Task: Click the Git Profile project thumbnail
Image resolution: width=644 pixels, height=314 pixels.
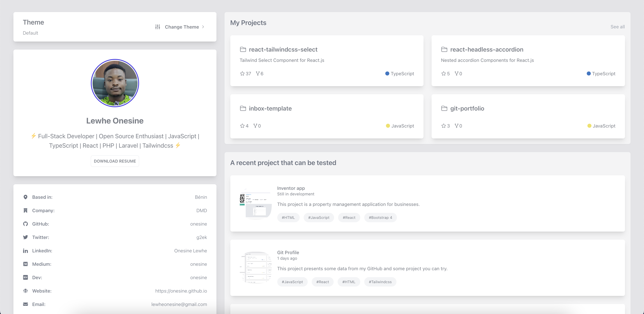Action: point(256,268)
